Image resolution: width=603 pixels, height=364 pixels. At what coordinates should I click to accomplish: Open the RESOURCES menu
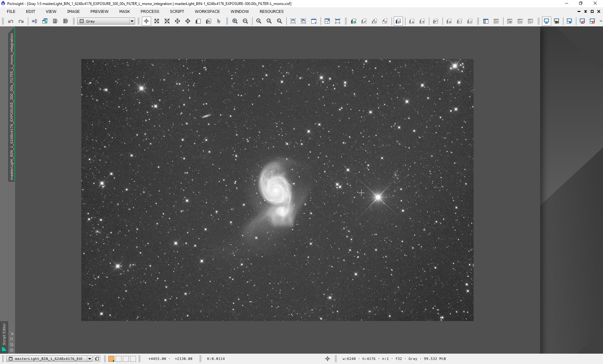[x=271, y=11]
